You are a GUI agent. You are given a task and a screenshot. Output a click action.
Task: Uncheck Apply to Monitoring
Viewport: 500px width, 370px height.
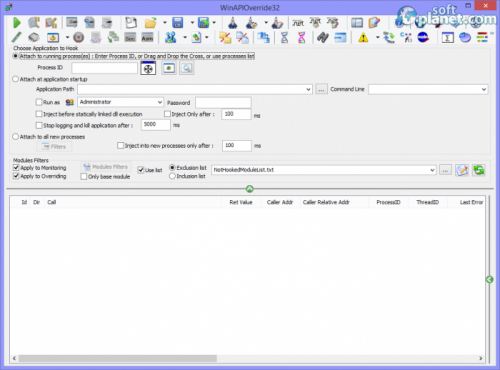pos(16,167)
